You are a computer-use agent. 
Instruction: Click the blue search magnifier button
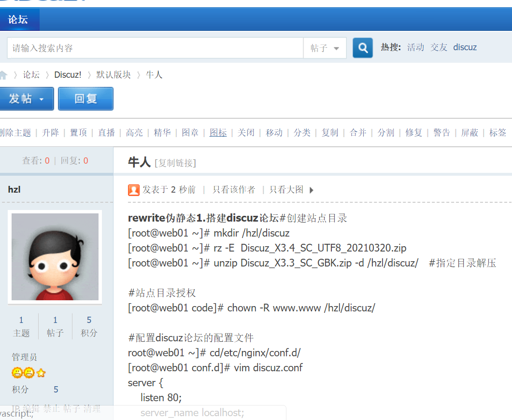pyautogui.click(x=362, y=48)
